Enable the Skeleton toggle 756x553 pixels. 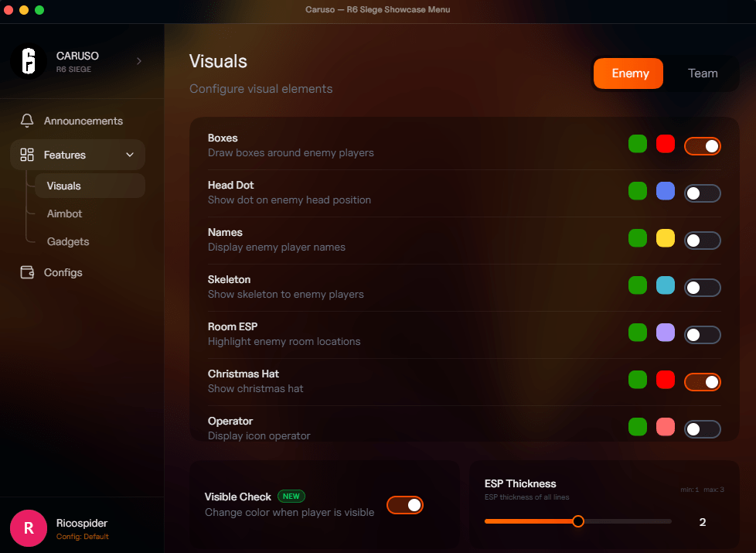tap(703, 288)
